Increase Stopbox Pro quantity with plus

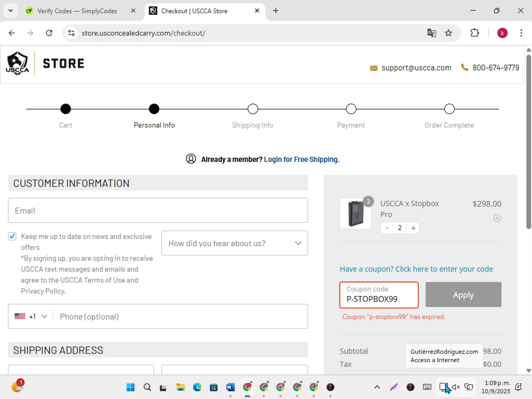point(413,228)
